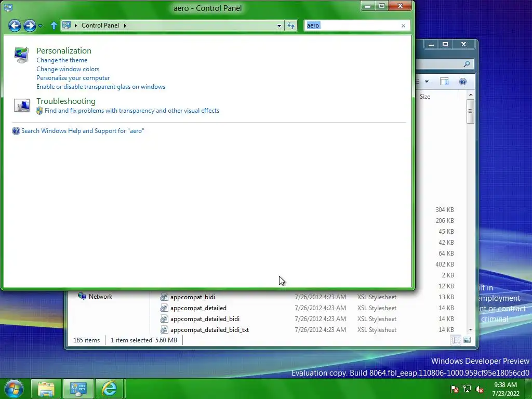Open view options dropdown in Explorer window
The height and width of the screenshot is (399, 532).
[x=427, y=82]
